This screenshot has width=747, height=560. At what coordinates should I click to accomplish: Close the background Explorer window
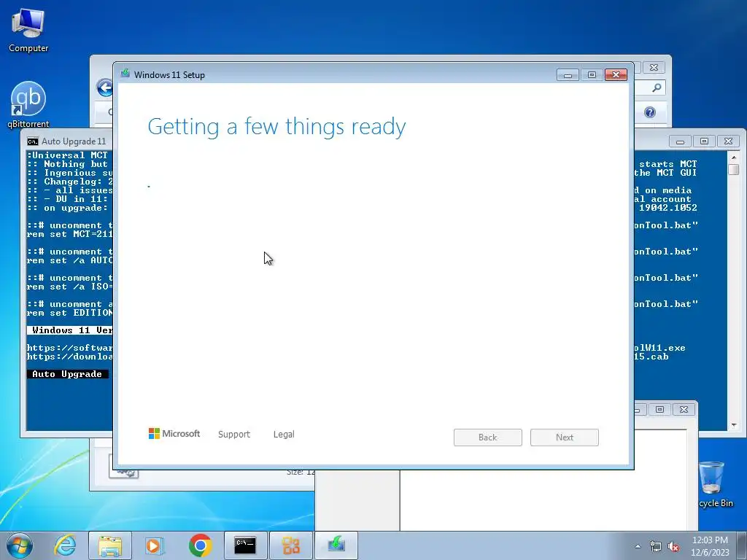coord(654,68)
